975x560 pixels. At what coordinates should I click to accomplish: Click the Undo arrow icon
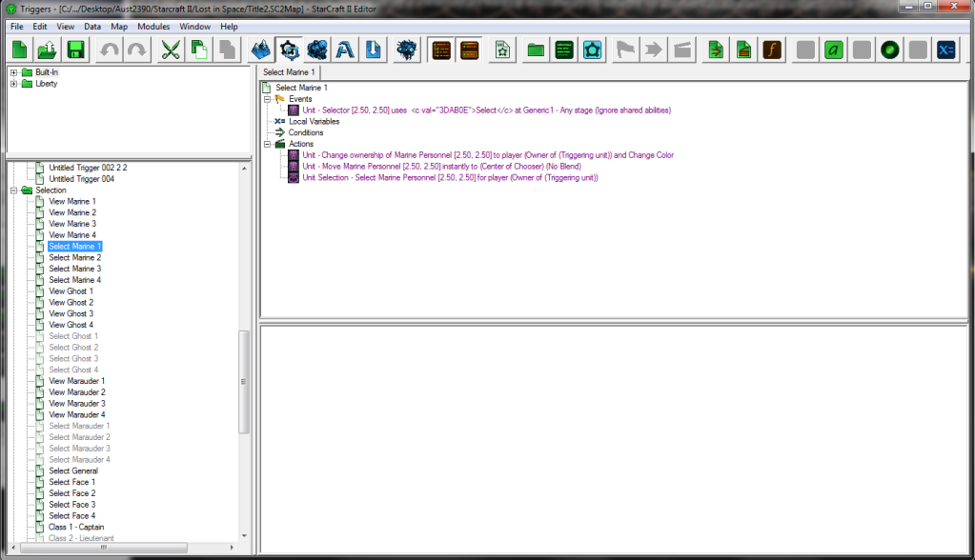pos(110,50)
